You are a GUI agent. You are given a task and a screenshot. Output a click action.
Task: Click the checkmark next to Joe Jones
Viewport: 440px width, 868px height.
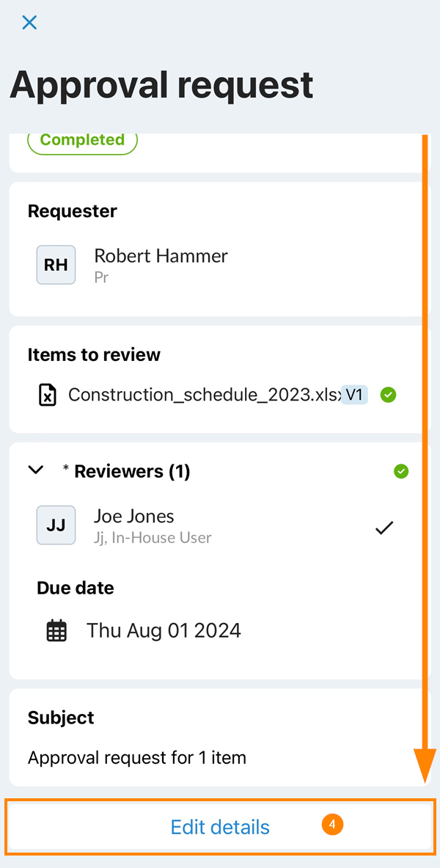coord(384,528)
